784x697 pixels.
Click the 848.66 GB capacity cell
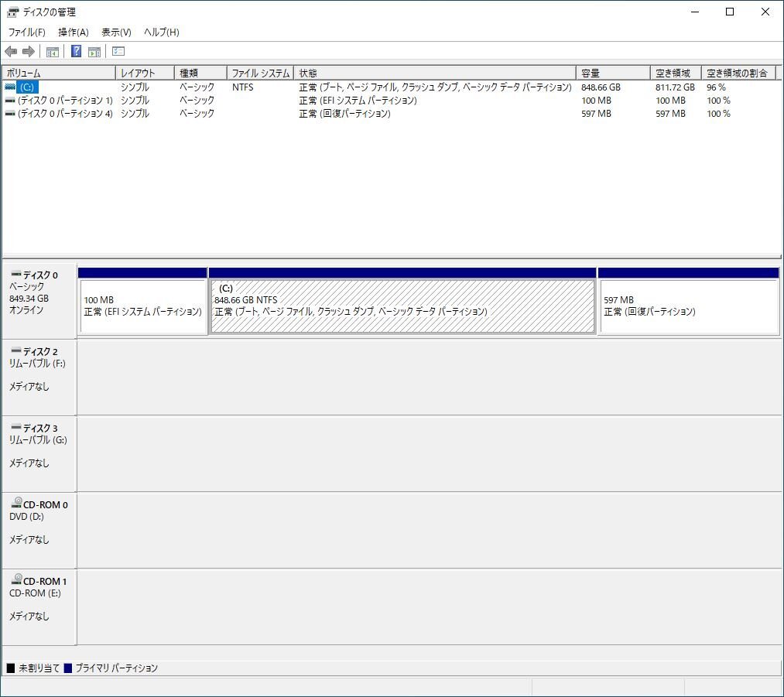pyautogui.click(x=601, y=87)
